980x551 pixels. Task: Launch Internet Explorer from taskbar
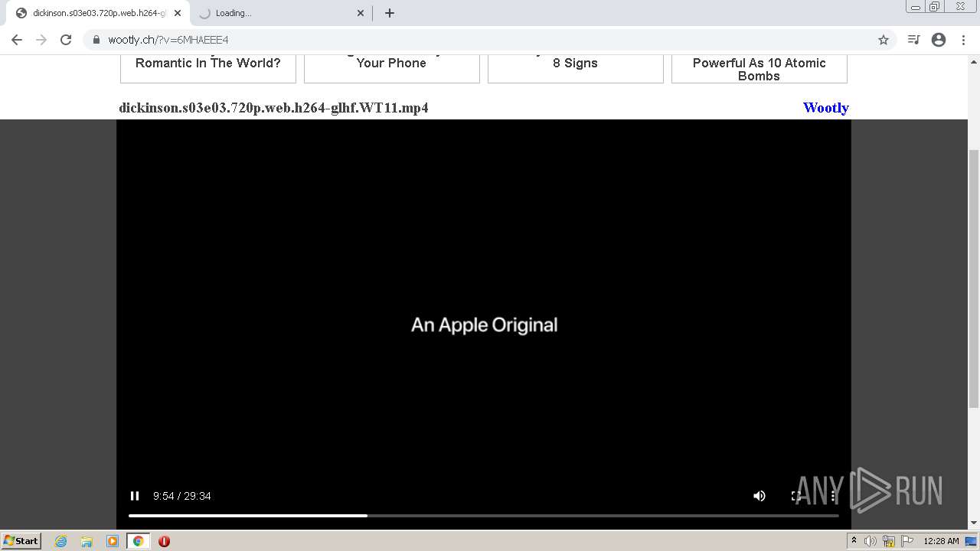[x=61, y=541]
